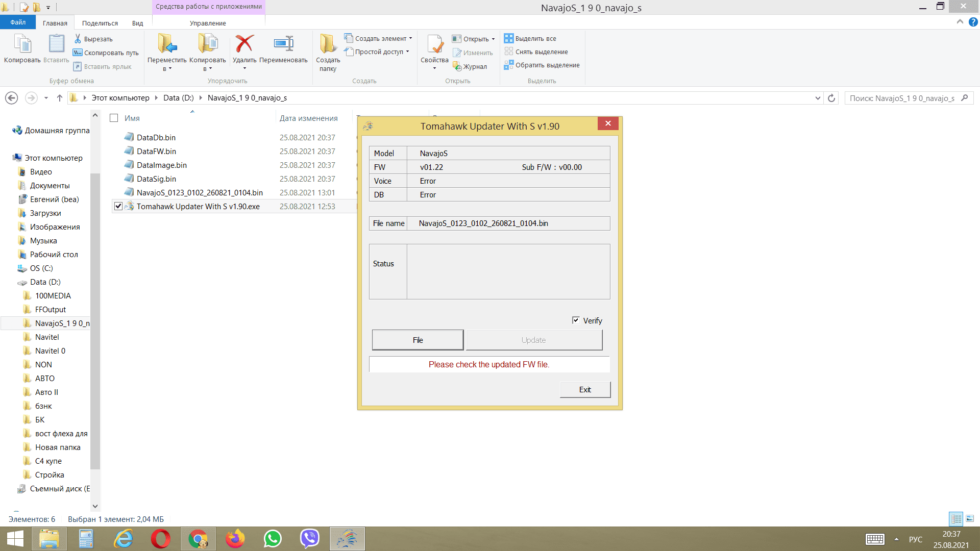Uncheck Tomahawk Updater With S v1.90.exe checkbox
The height and width of the screenshot is (551, 980).
[118, 206]
